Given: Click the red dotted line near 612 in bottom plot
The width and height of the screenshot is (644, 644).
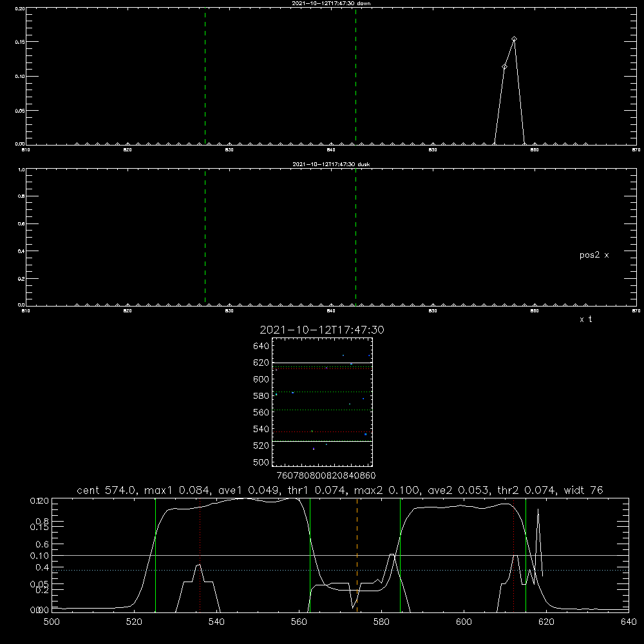Looking at the screenshot, I should [x=513, y=555].
